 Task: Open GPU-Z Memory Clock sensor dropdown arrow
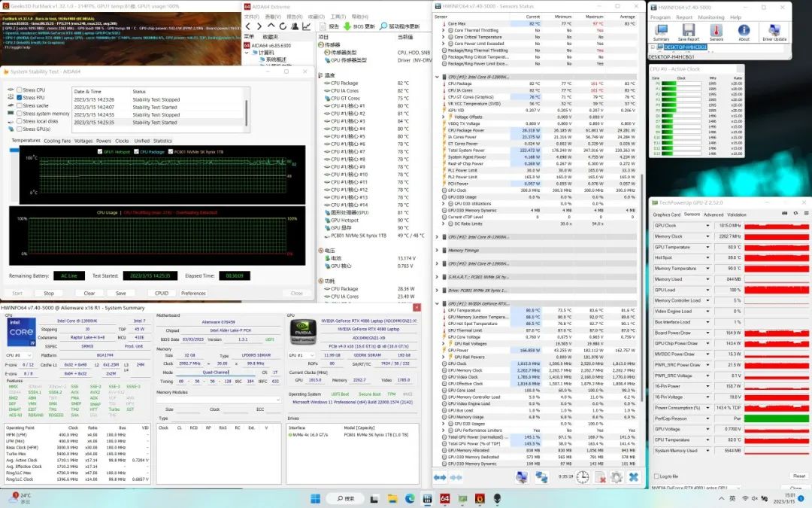coord(707,236)
